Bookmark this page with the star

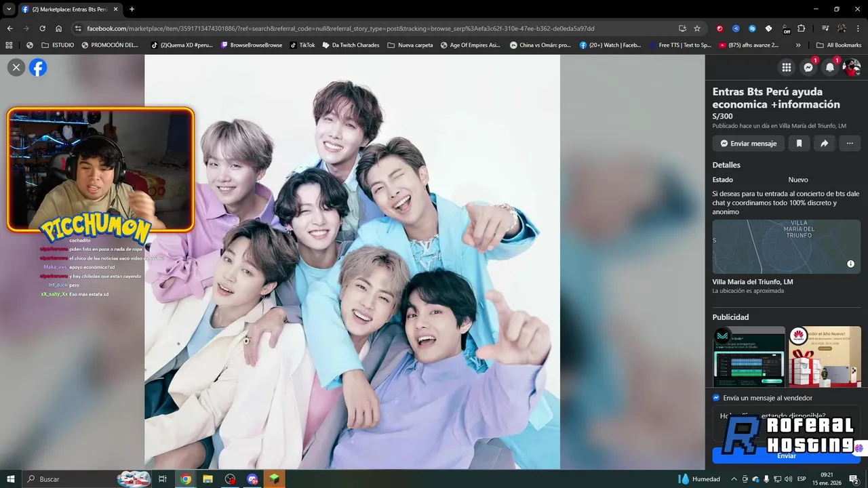click(697, 28)
